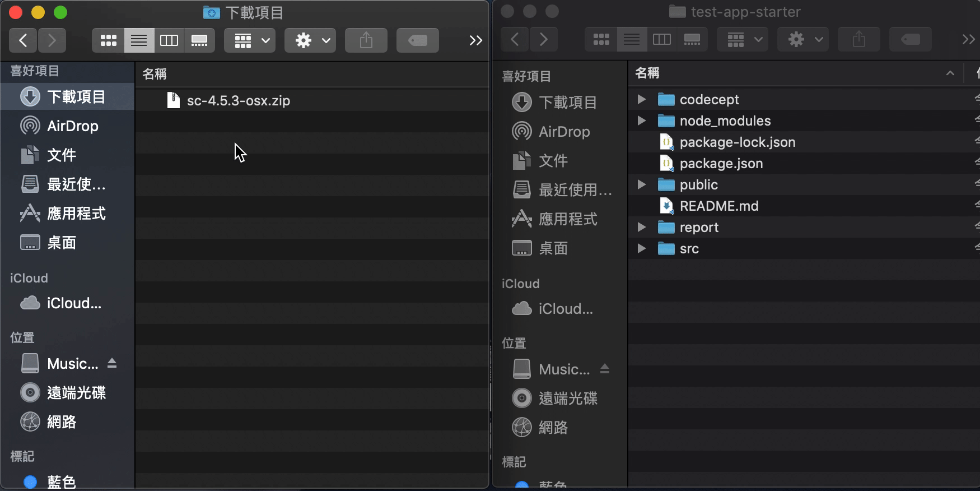The width and height of the screenshot is (980, 491).
Task: Switch test-app-starter window to icon view
Action: 601,39
